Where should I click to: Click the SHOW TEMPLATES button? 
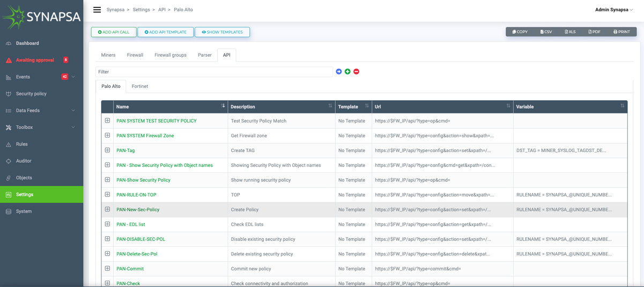[x=222, y=32]
